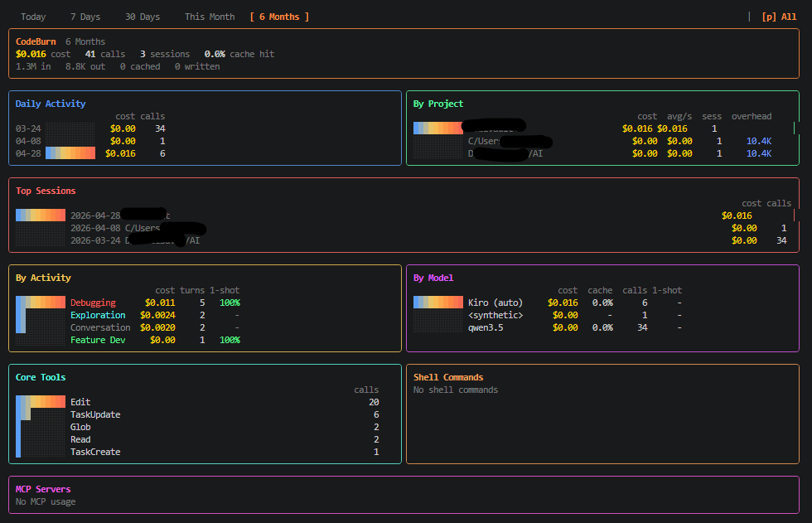Click the By Model panel heading
The height and width of the screenshot is (523, 812).
point(433,278)
